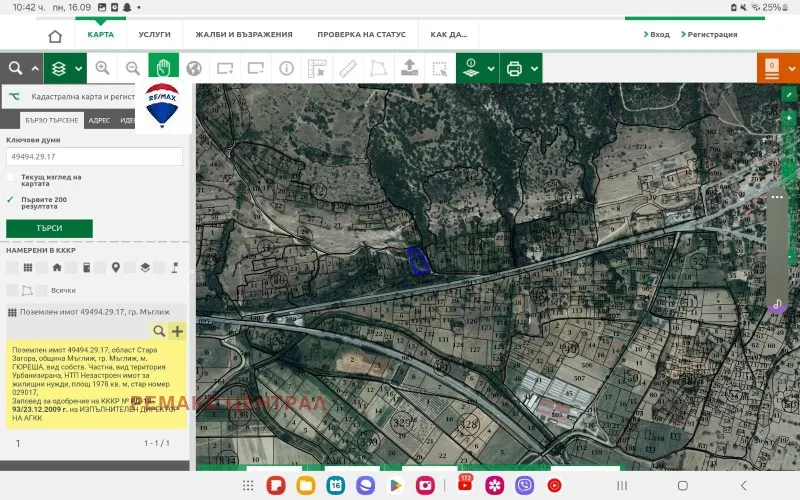Choose the ruler measure distance tool

[347, 69]
